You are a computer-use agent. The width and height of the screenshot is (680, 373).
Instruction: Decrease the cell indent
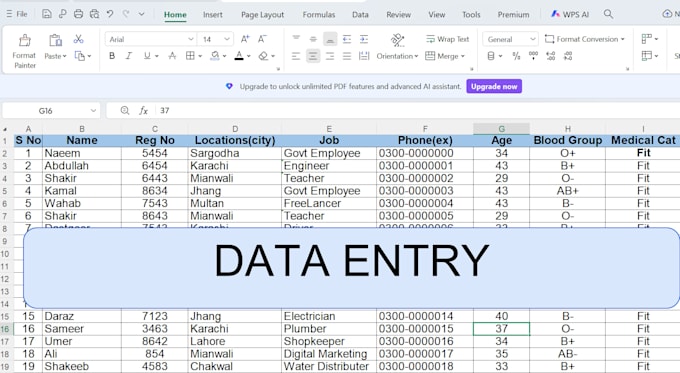coord(347,39)
